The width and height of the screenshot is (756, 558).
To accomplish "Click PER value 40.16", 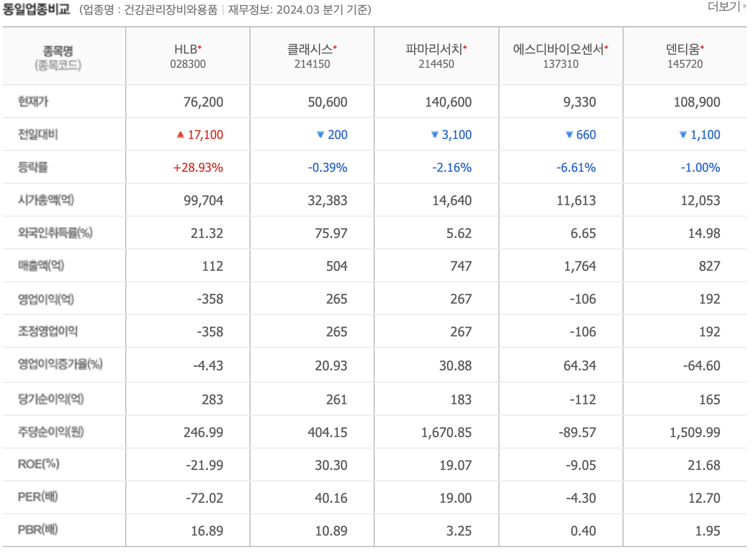I will [331, 498].
